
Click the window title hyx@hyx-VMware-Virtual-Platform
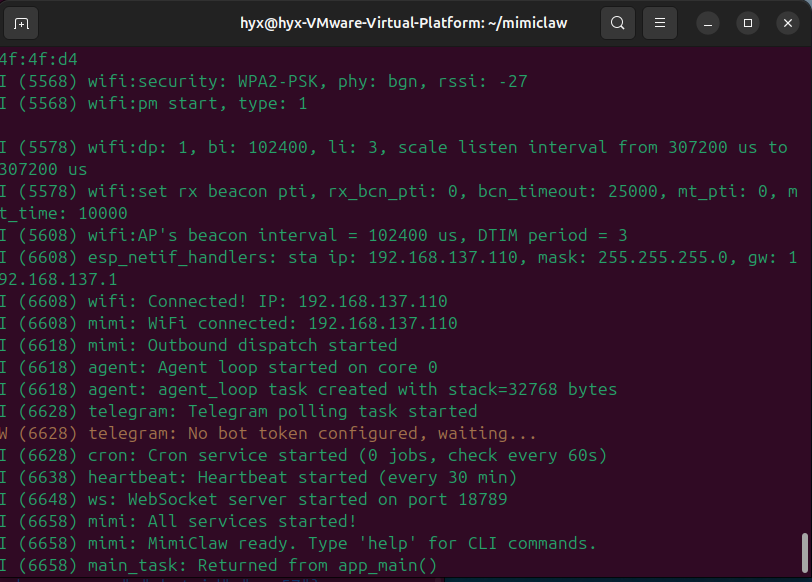(x=403, y=23)
